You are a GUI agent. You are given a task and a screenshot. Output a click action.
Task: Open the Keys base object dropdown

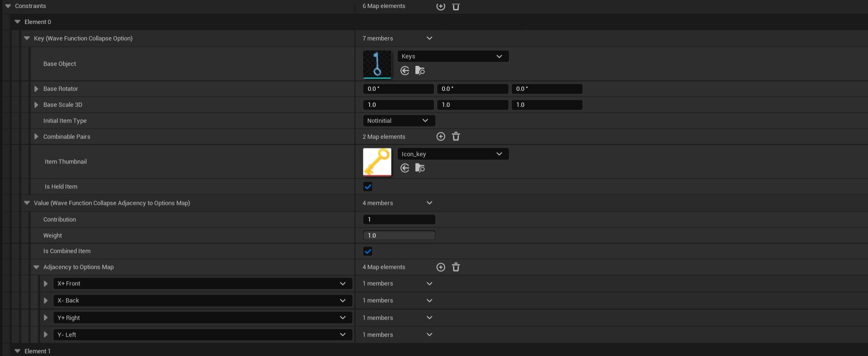453,56
